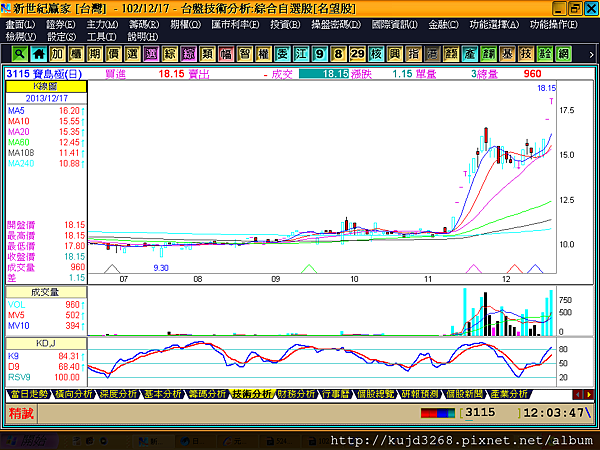Switch to the 行事曆 tab
Image resolution: width=600 pixels, height=450 pixels.
[336, 394]
